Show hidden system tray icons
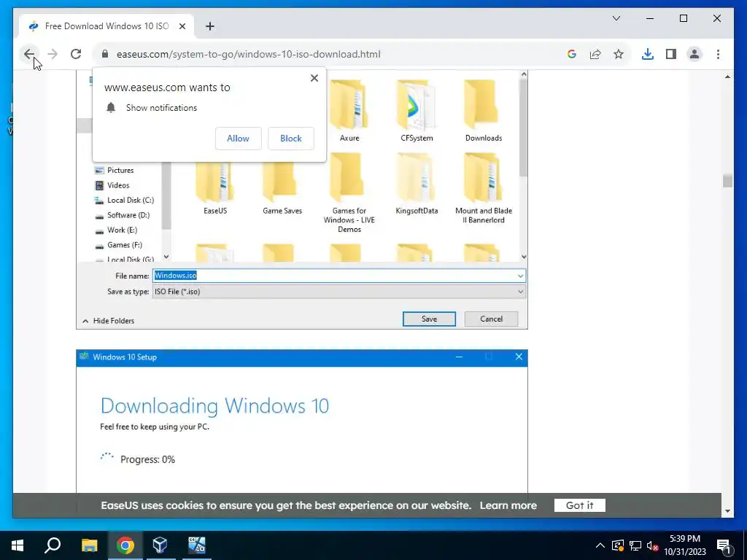 point(600,545)
